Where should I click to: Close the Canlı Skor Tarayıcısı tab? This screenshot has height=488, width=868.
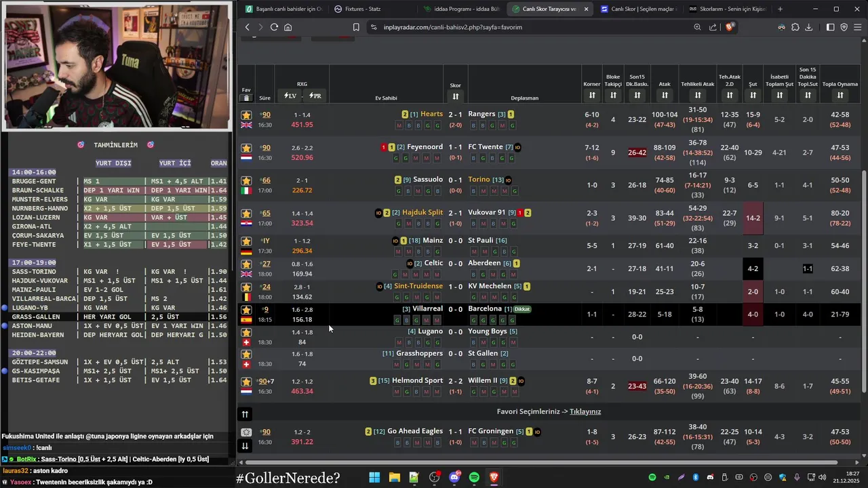coord(586,9)
